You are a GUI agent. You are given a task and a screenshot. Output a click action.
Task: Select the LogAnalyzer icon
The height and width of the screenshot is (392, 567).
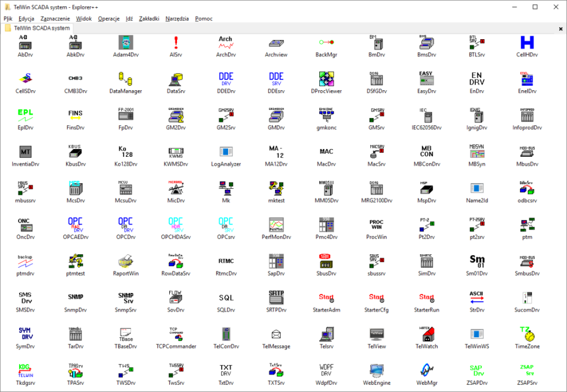point(226,152)
